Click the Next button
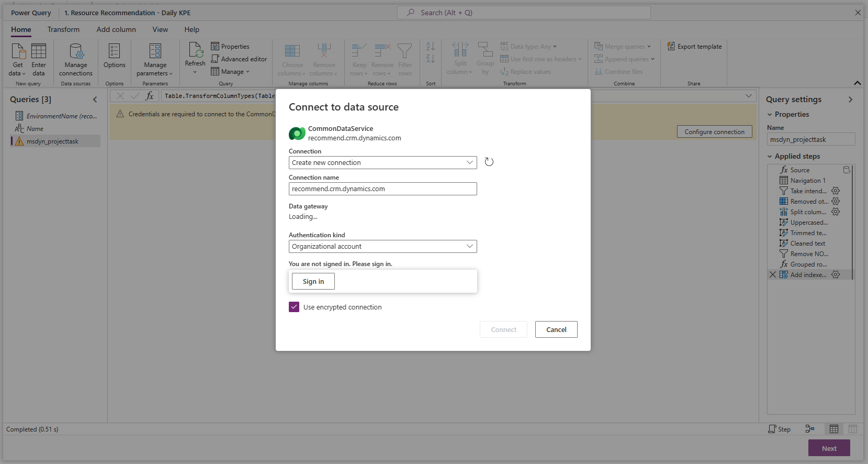868x464 pixels. [x=829, y=448]
